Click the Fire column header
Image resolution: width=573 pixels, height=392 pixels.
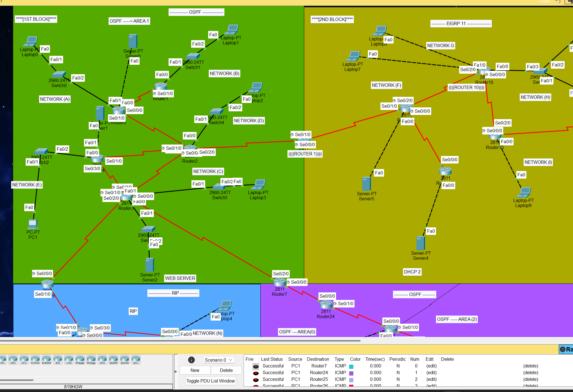pos(250,359)
